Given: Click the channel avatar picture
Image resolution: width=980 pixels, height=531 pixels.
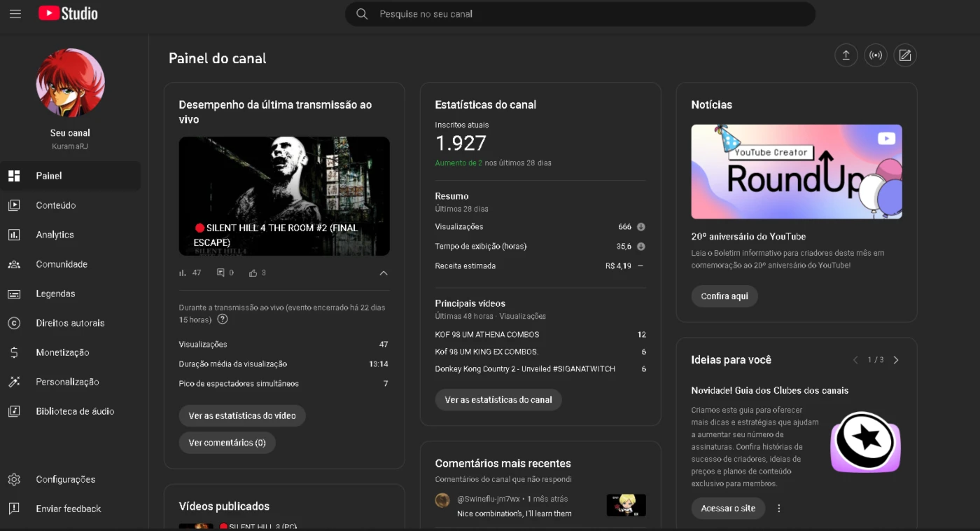Looking at the screenshot, I should point(70,83).
